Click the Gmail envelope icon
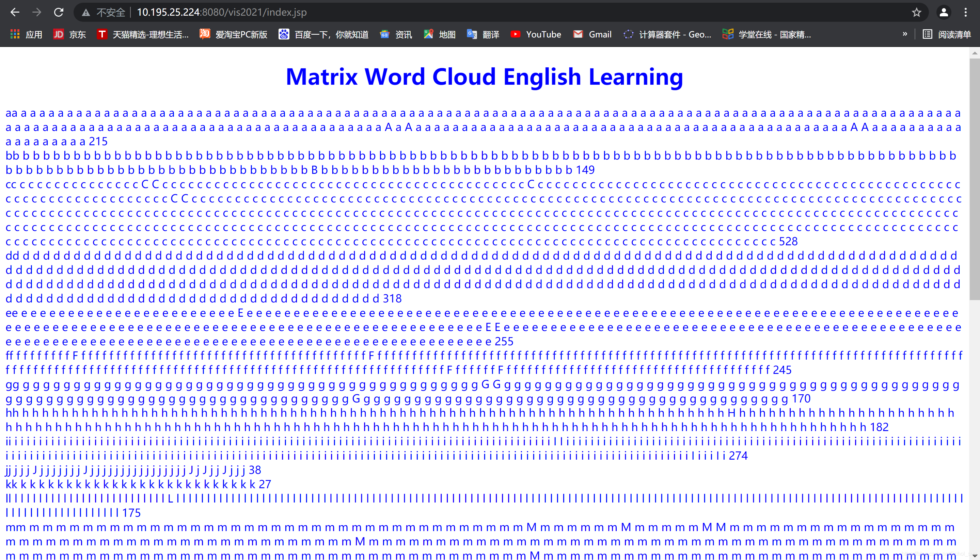980x560 pixels. [578, 34]
